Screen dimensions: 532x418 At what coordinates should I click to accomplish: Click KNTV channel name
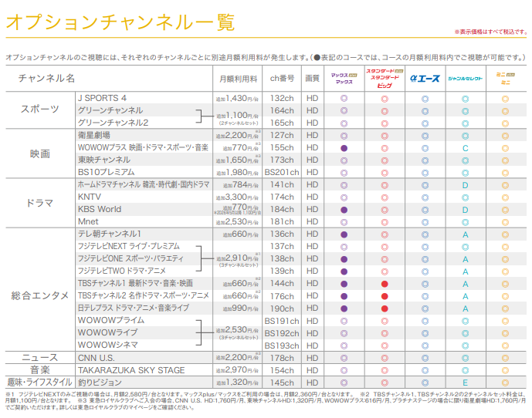(90, 197)
